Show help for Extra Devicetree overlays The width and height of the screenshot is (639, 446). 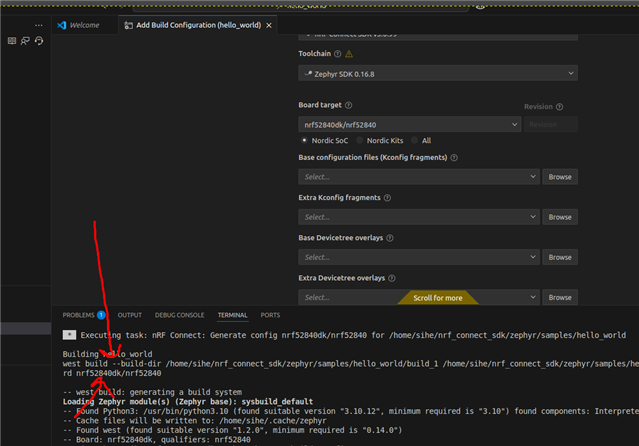(x=392, y=278)
